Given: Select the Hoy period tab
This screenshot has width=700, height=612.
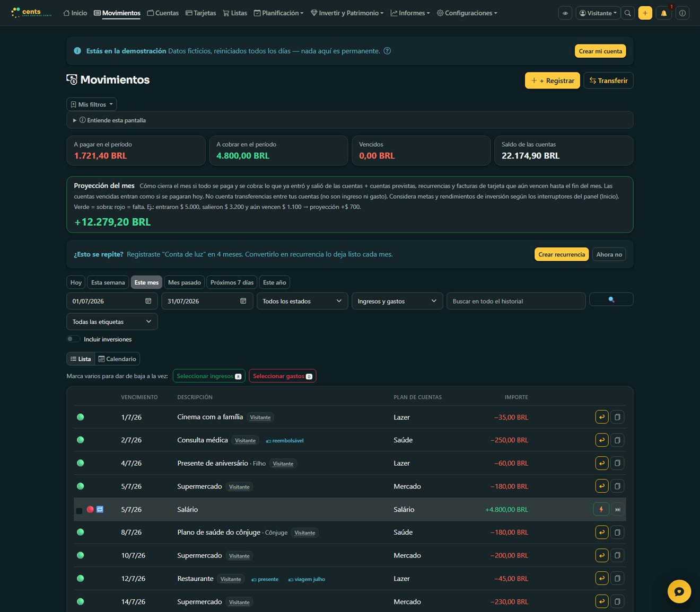Looking at the screenshot, I should [x=76, y=282].
